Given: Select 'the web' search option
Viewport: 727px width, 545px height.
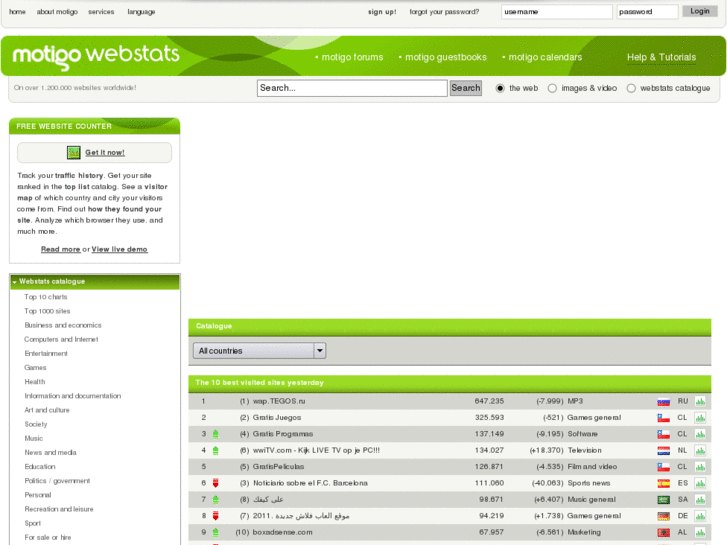Looking at the screenshot, I should point(500,88).
